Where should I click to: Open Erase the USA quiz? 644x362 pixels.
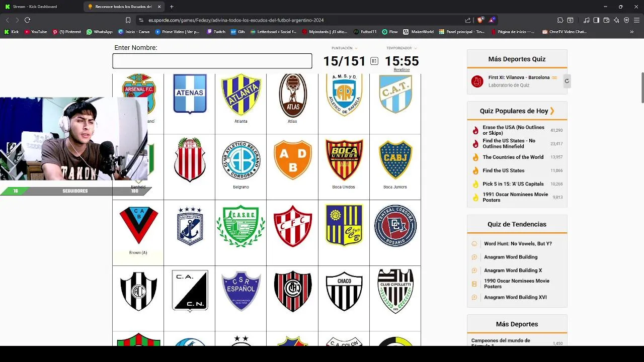point(513,130)
